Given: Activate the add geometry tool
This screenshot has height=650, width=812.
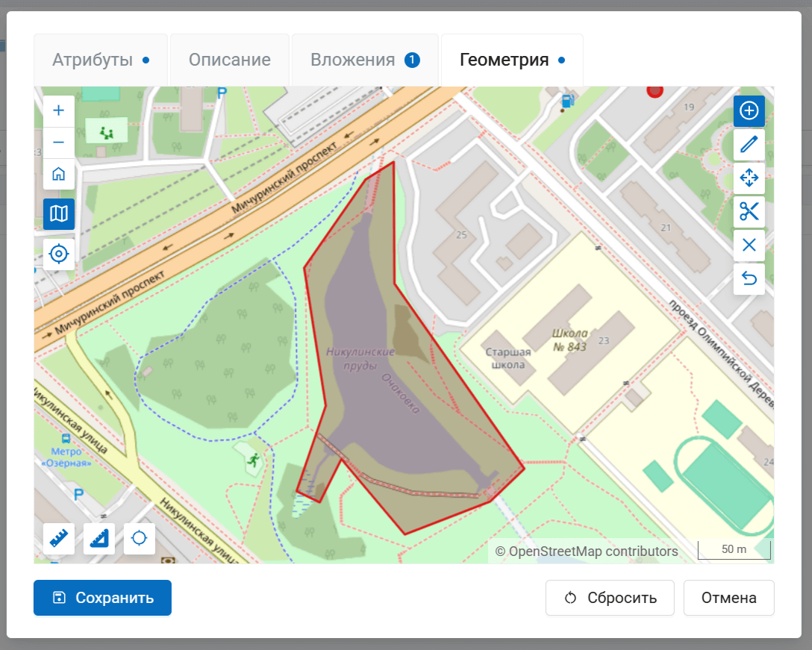Looking at the screenshot, I should [749, 111].
